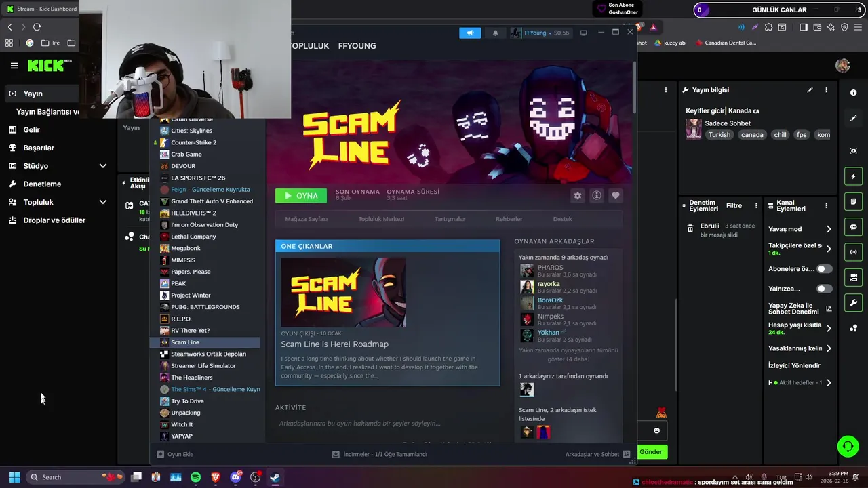The image size is (868, 488).
Task: Select PUBG: BATTLEGROUNDS in Steam library
Action: (x=205, y=307)
